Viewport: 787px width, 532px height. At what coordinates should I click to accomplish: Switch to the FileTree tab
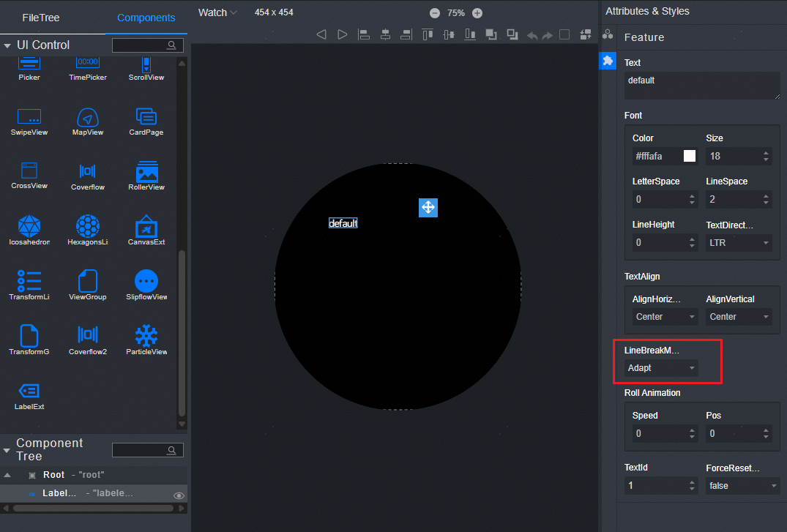[x=41, y=18]
